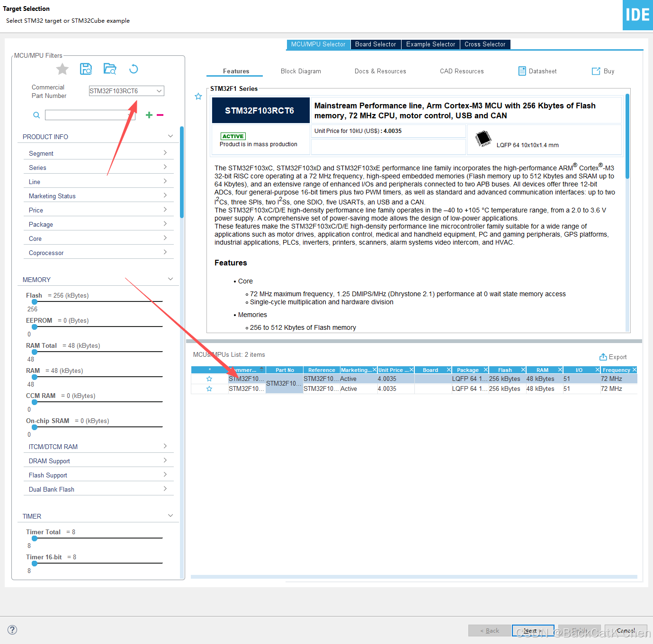653x644 pixels.
Task: Collapse the MEMORY section
Action: click(x=170, y=279)
